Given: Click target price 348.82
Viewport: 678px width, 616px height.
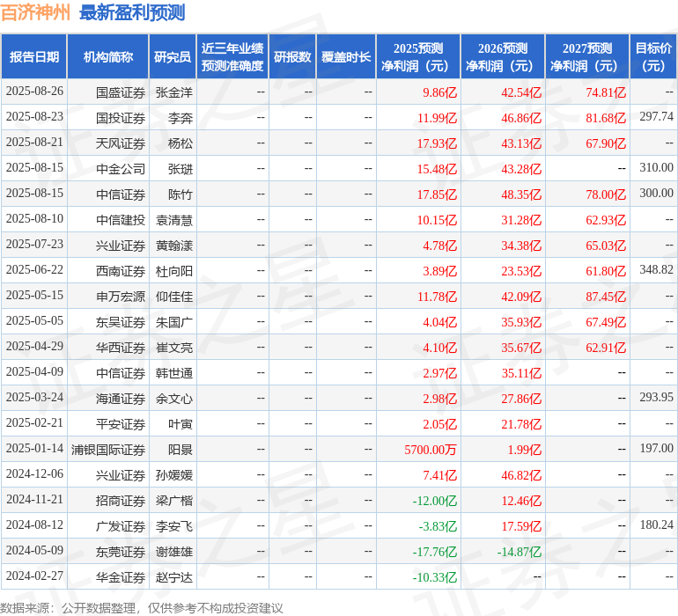Looking at the screenshot, I should [656, 269].
